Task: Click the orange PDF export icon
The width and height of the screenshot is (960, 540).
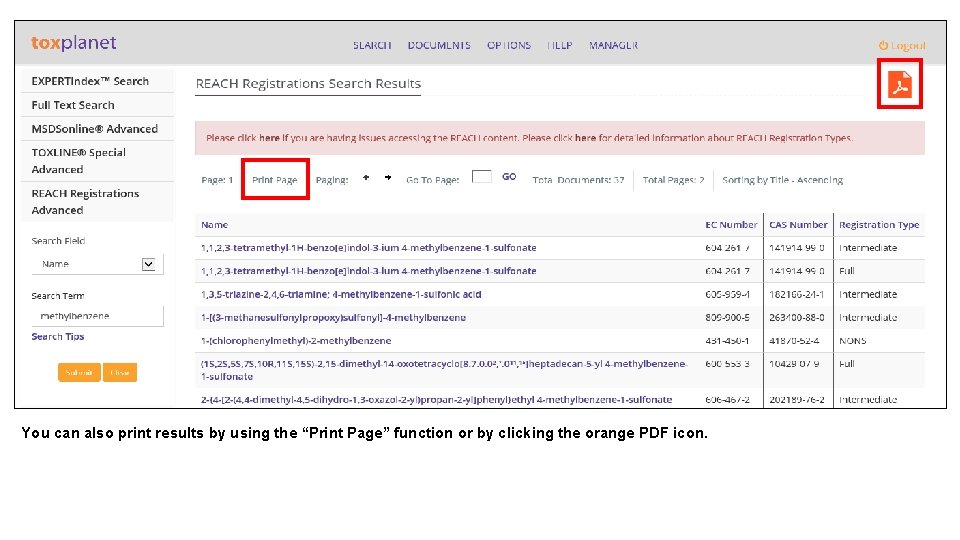Action: (900, 84)
